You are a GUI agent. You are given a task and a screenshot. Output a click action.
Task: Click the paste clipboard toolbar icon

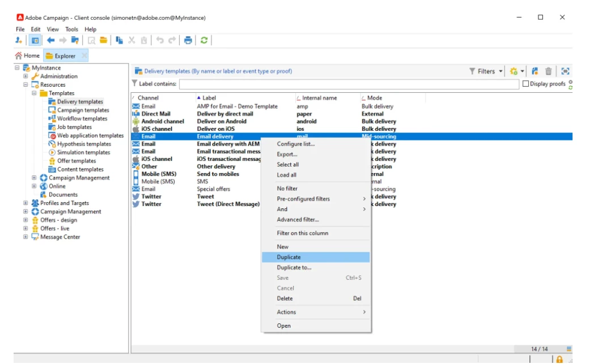[x=144, y=40]
